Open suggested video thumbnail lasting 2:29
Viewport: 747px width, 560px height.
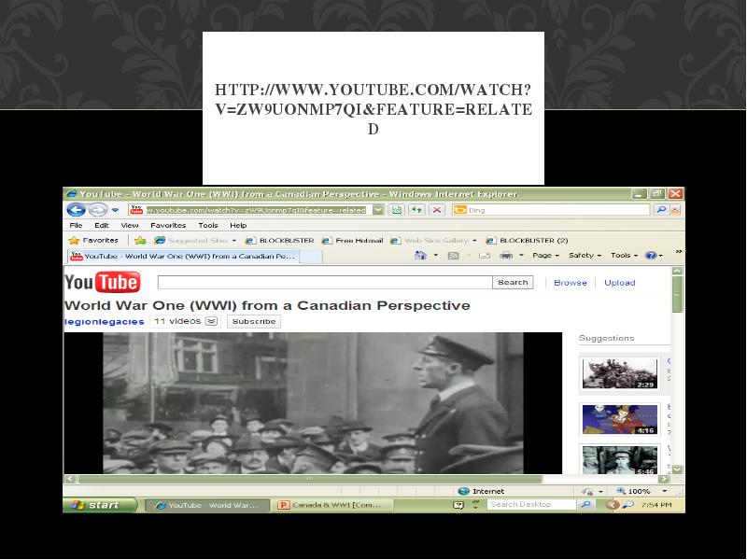[x=620, y=374]
